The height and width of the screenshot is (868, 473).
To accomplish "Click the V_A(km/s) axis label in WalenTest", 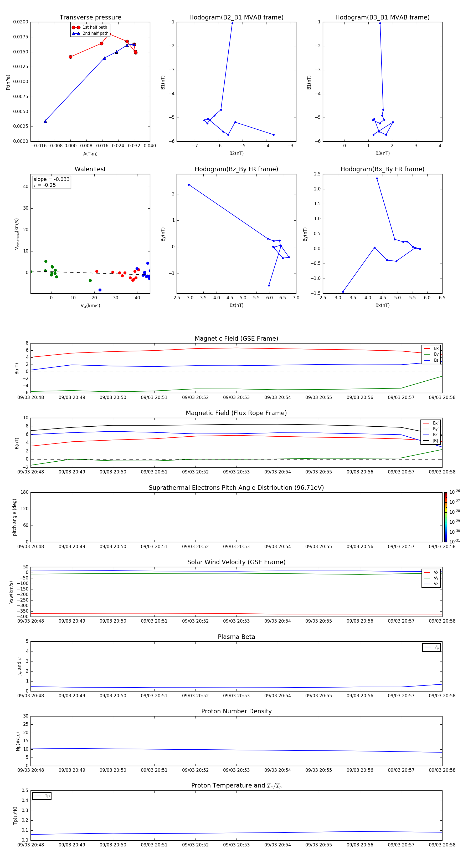I will [90, 306].
